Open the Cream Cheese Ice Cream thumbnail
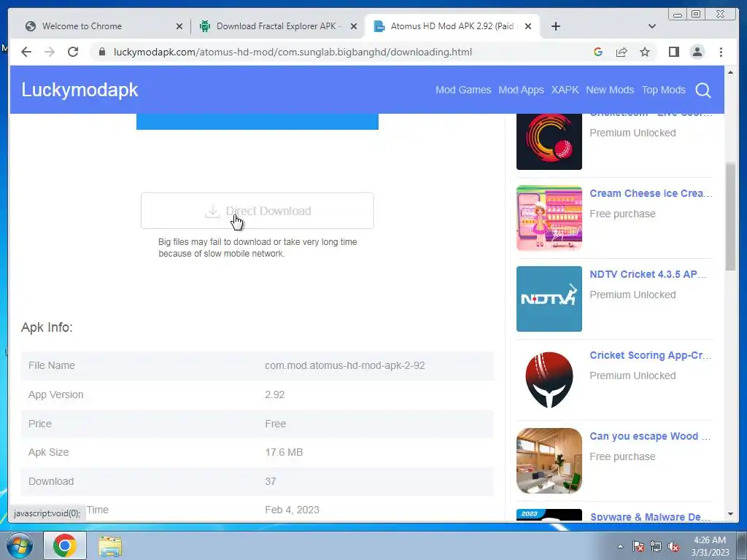 click(549, 218)
